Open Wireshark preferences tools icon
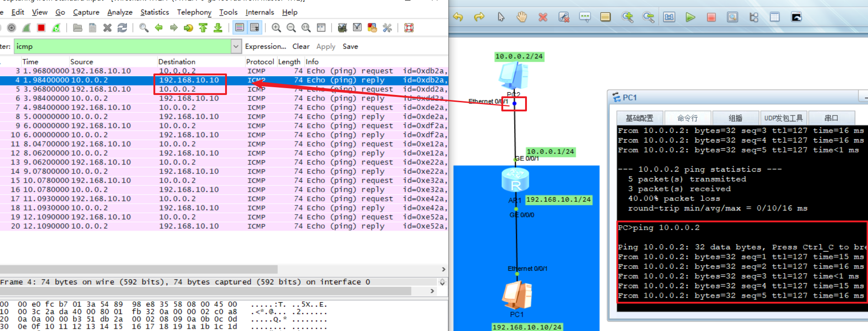This screenshot has height=331, width=868. pos(387,28)
